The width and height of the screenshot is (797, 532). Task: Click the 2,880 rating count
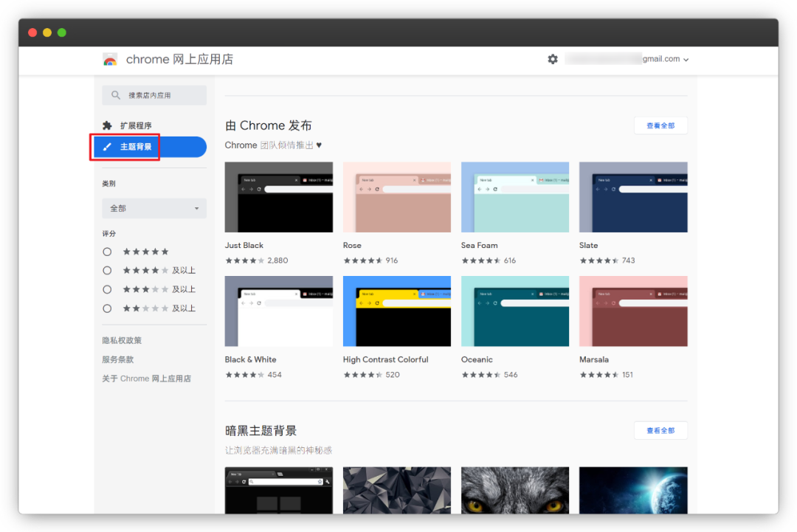click(277, 260)
